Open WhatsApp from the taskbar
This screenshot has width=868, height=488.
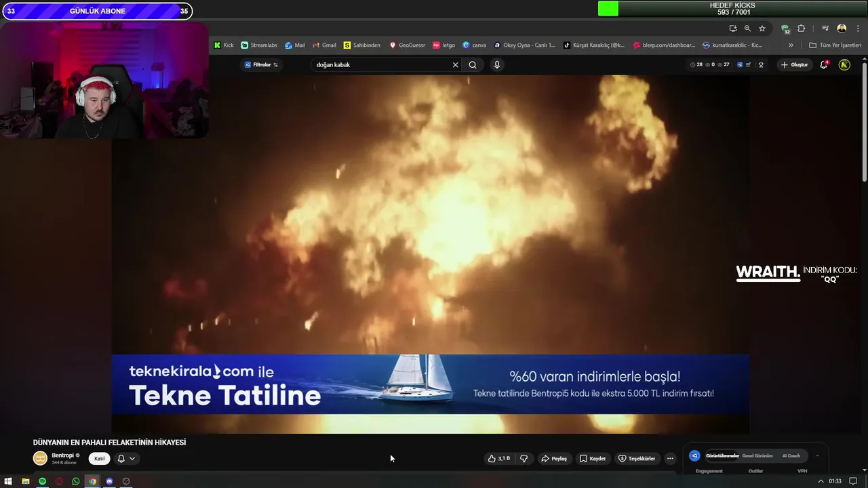click(76, 481)
